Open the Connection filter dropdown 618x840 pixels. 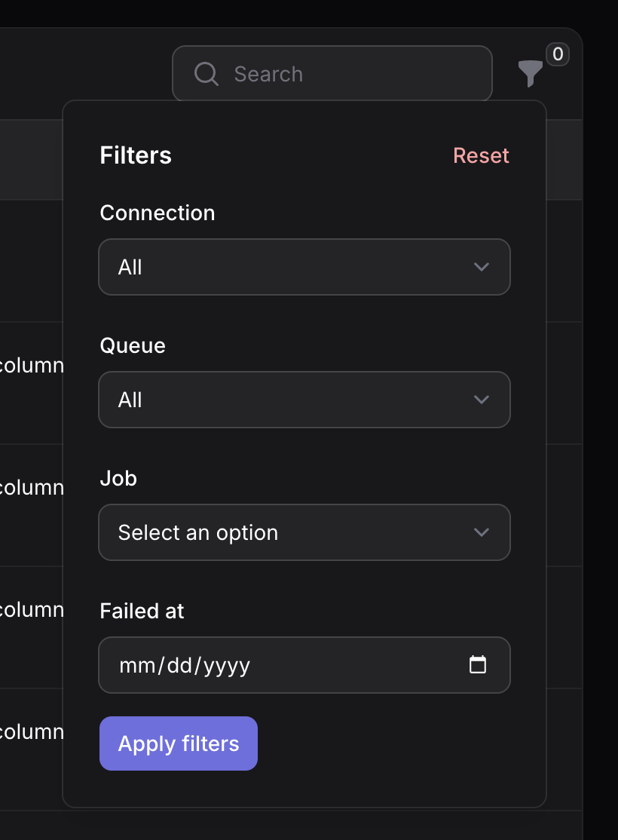[x=304, y=267]
